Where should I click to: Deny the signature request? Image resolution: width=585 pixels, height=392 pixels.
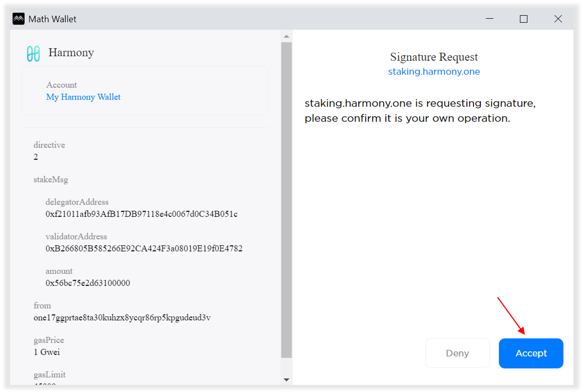tap(457, 353)
